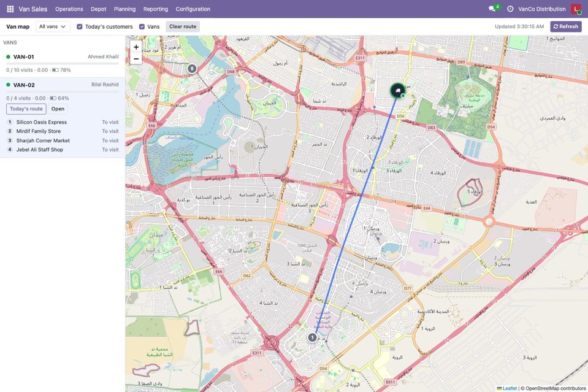Open the apps grid menu
Viewport: 588px width, 392px height.
pyautogui.click(x=10, y=9)
